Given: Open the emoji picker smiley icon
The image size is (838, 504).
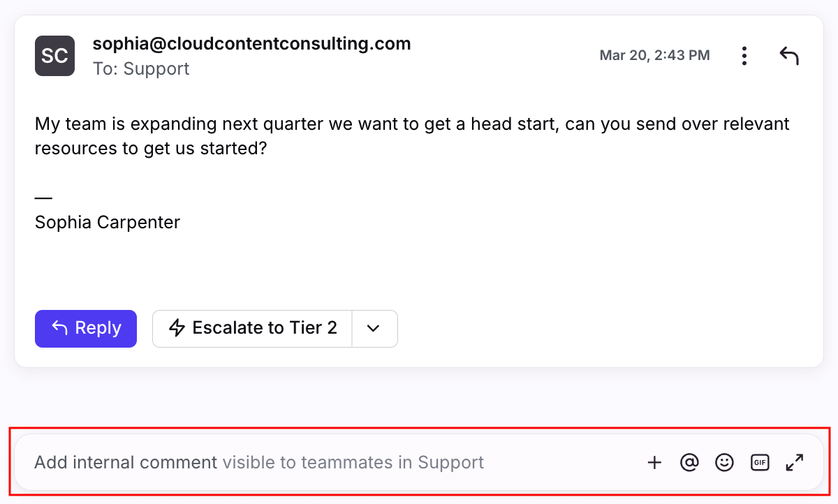Looking at the screenshot, I should [x=725, y=462].
